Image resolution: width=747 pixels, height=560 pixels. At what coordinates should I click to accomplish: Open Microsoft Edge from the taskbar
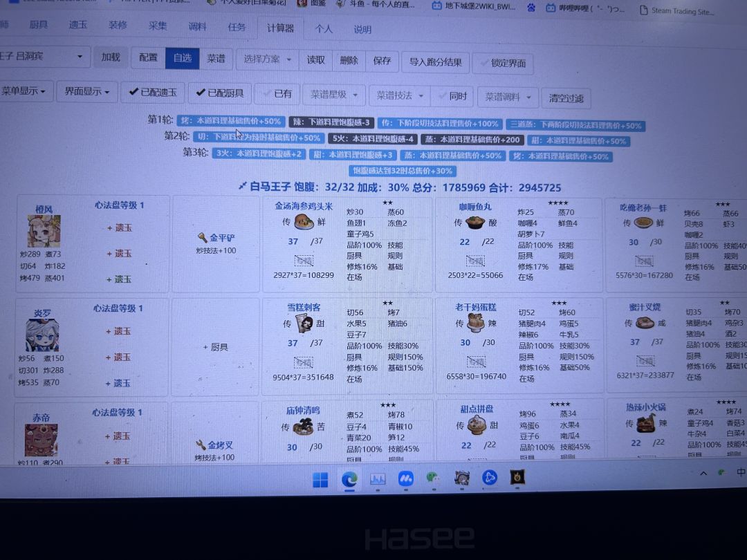pyautogui.click(x=349, y=480)
